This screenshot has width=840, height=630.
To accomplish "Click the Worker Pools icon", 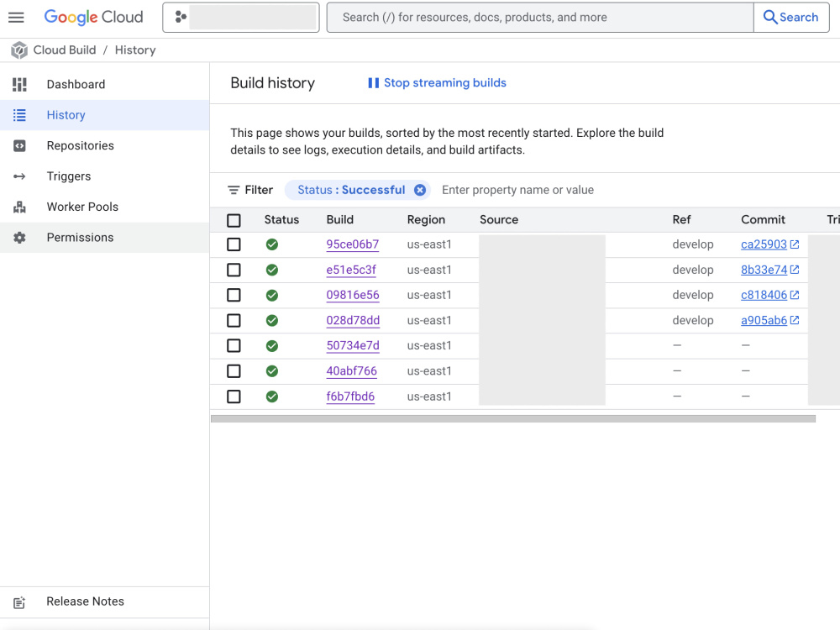I will [19, 207].
